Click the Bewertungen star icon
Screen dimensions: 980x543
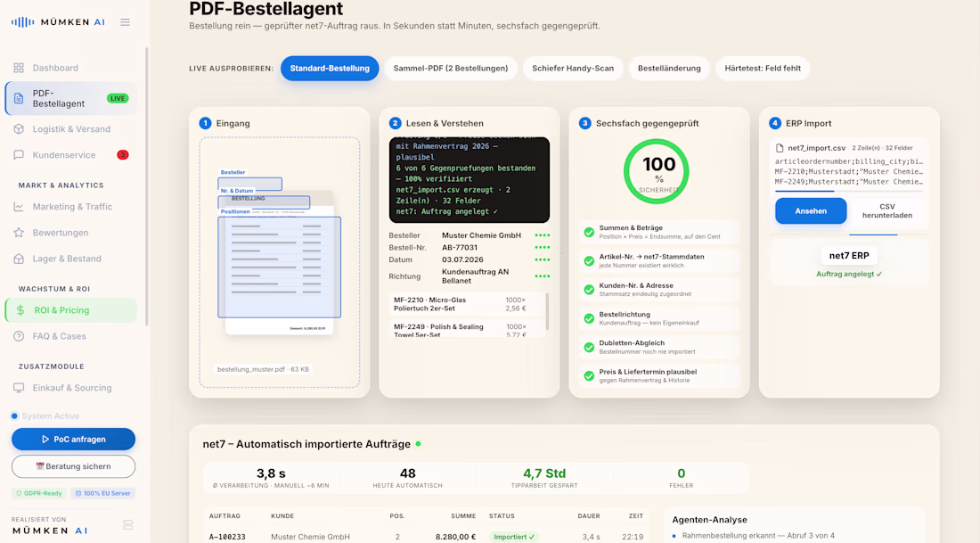[x=19, y=232]
